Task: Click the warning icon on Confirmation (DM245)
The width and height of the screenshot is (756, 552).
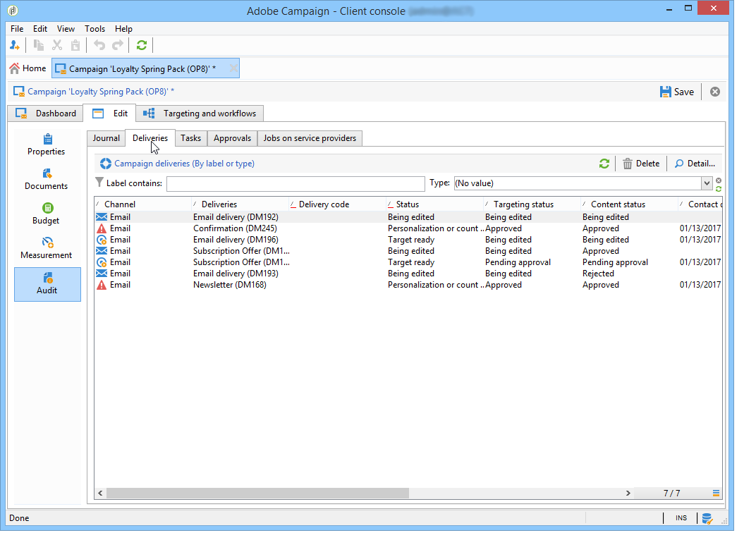Action: pyautogui.click(x=102, y=228)
